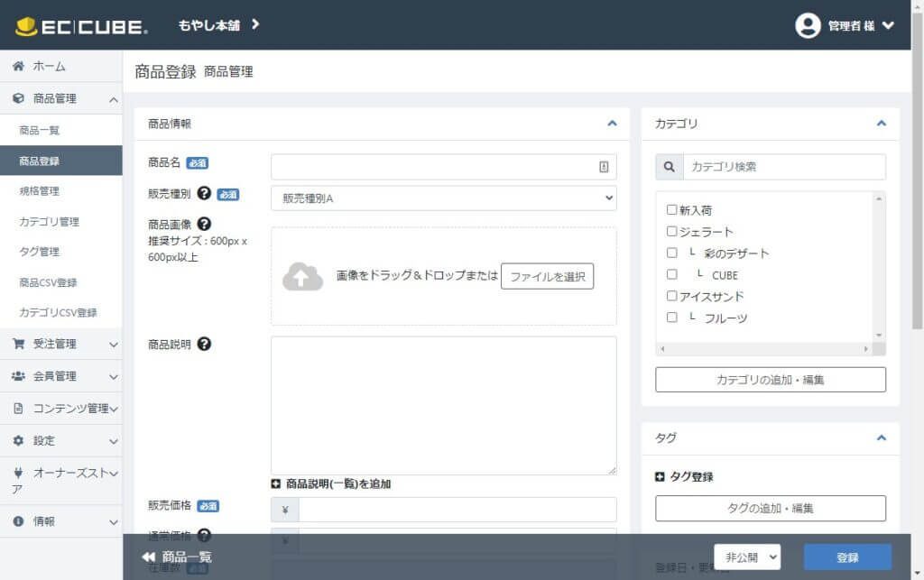Image resolution: width=924 pixels, height=580 pixels.
Task: Click the plus icon beside タグ登録
Action: point(660,476)
